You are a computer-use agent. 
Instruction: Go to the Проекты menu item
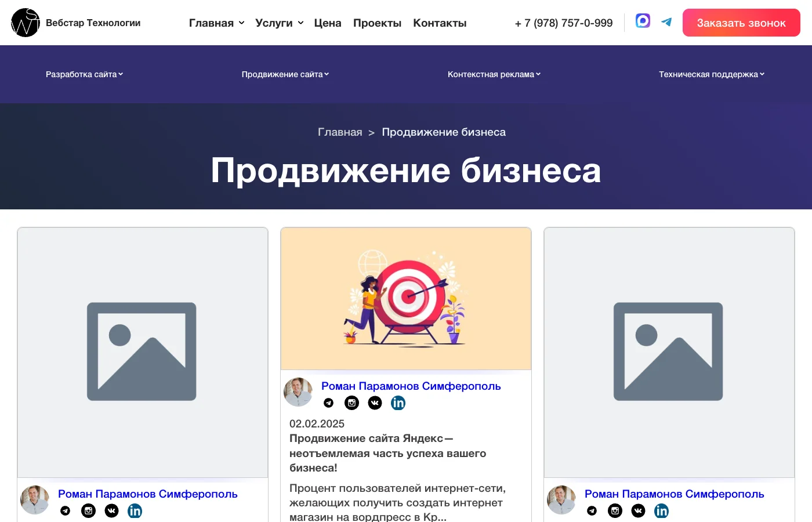[377, 23]
